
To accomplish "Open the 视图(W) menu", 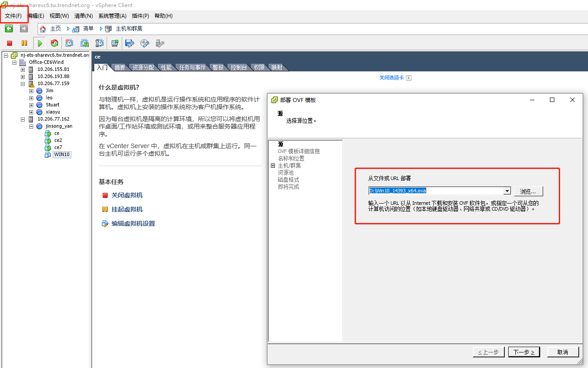I will (59, 16).
